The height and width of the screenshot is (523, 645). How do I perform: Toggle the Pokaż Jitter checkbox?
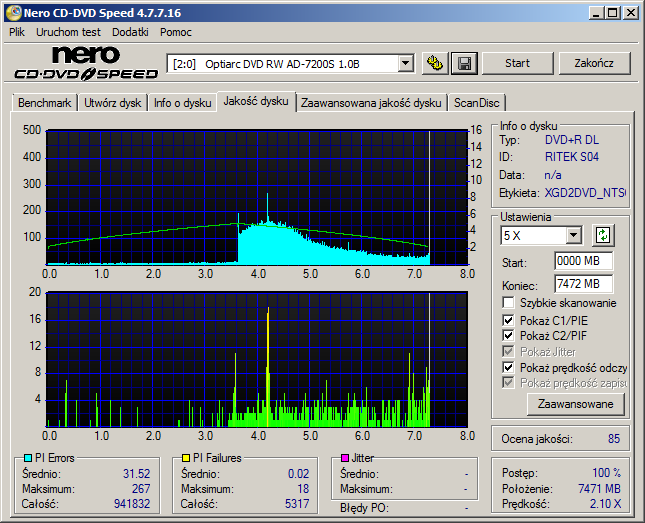pos(508,351)
